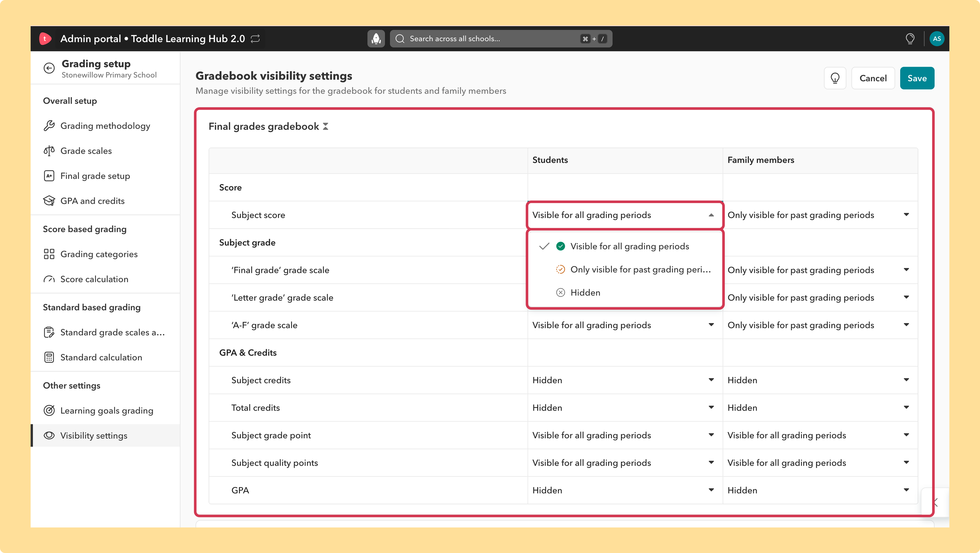Collapse the Subject score Students dropdown

[625, 215]
